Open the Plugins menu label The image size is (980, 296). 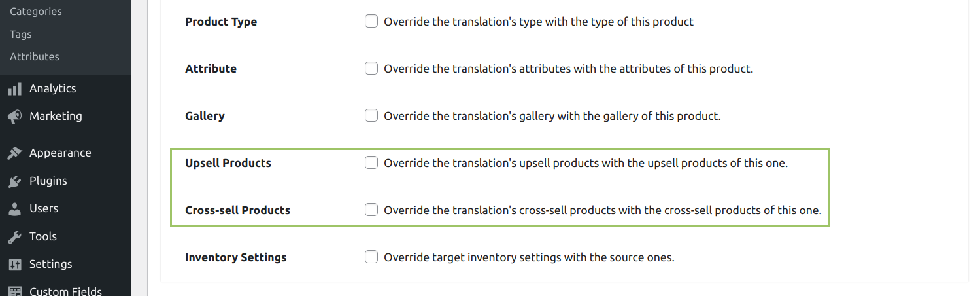(48, 181)
